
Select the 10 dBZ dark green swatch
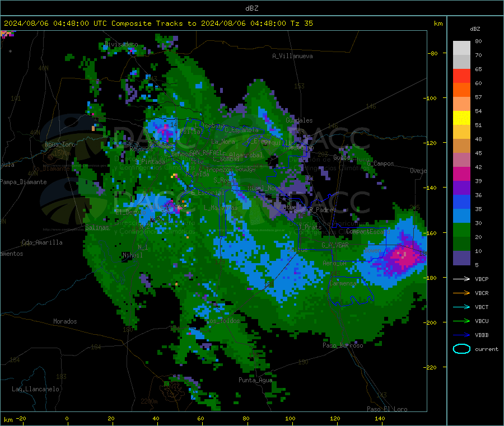click(x=461, y=244)
